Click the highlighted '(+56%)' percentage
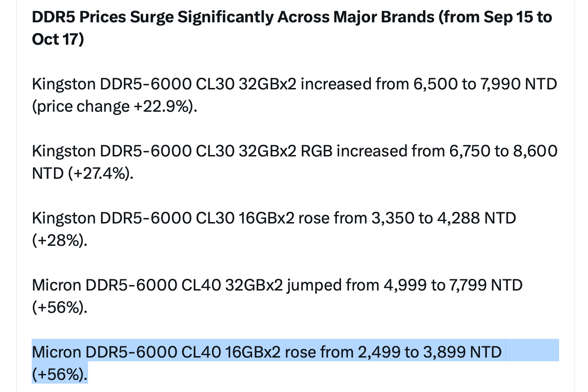The width and height of the screenshot is (588, 392). click(59, 374)
